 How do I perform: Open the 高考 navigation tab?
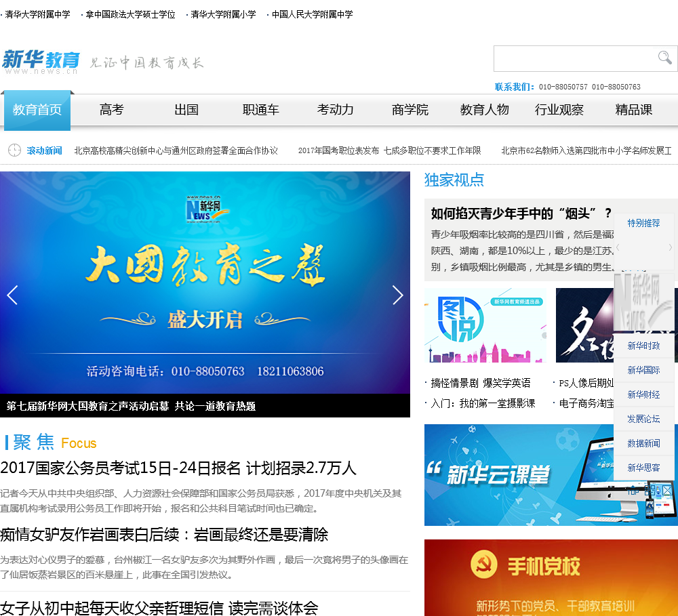[112, 110]
